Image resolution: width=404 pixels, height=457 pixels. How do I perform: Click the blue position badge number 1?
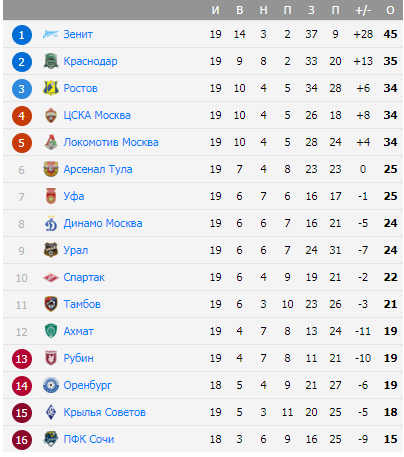tap(22, 35)
